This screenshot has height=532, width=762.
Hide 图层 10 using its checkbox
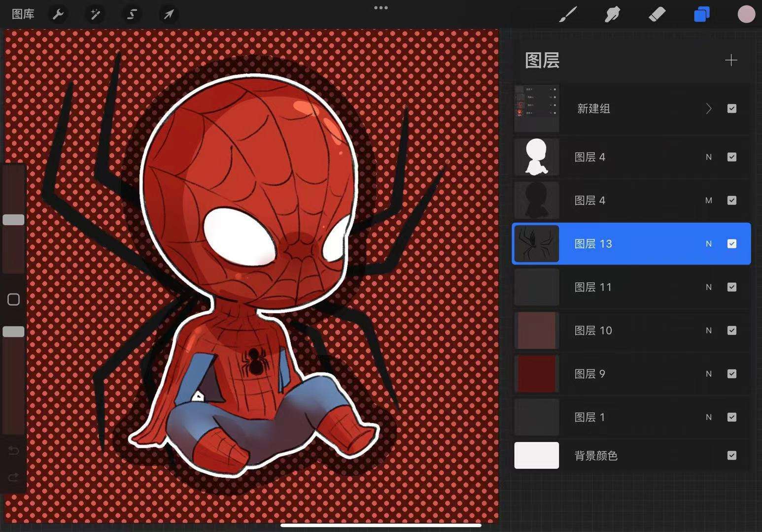[x=732, y=331]
